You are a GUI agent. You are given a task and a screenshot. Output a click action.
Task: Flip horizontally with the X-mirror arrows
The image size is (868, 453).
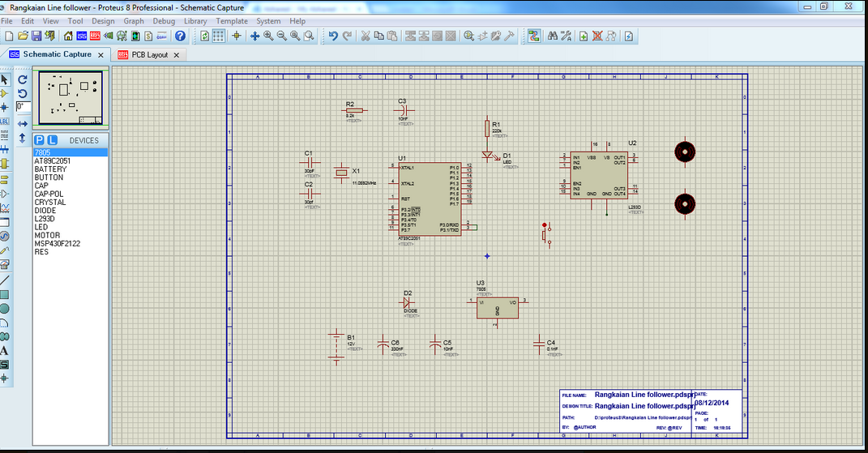click(x=23, y=124)
